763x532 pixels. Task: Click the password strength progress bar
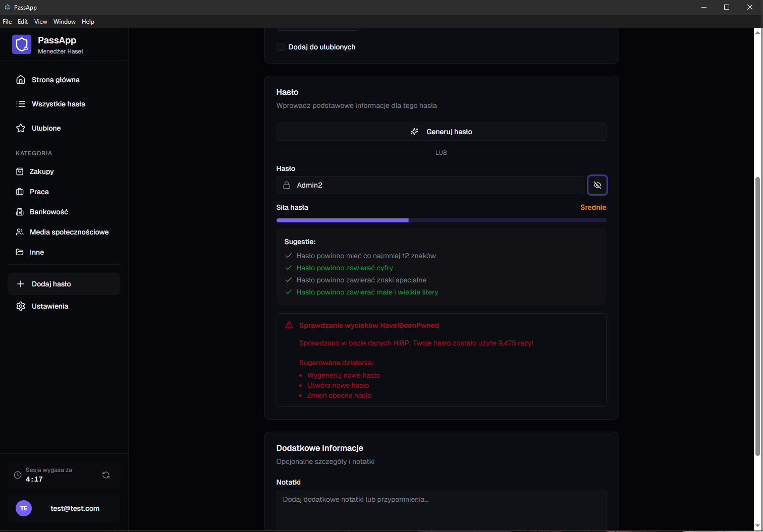pyautogui.click(x=441, y=220)
